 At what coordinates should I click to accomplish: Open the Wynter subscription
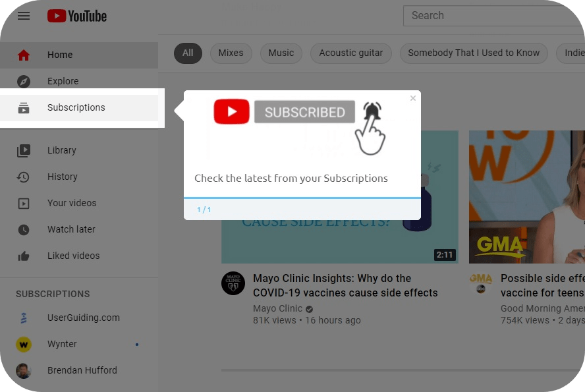click(79, 345)
